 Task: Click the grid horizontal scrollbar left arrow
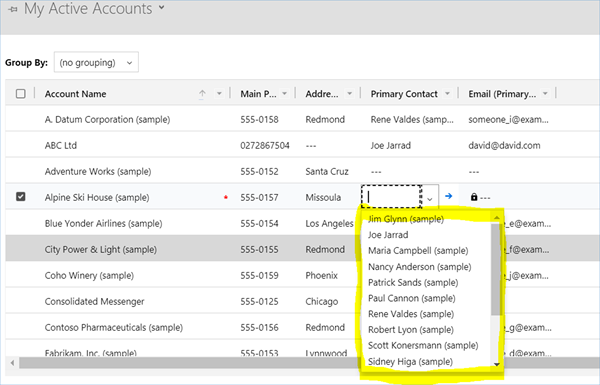pyautogui.click(x=12, y=362)
